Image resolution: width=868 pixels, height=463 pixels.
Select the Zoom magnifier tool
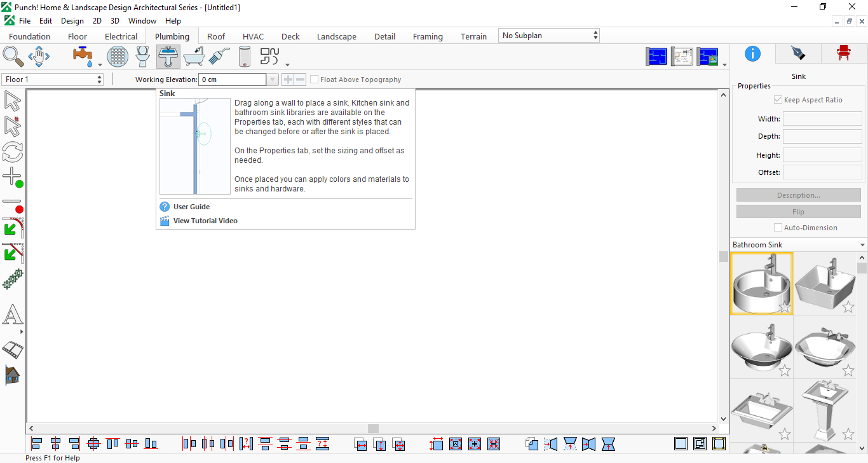click(x=13, y=56)
